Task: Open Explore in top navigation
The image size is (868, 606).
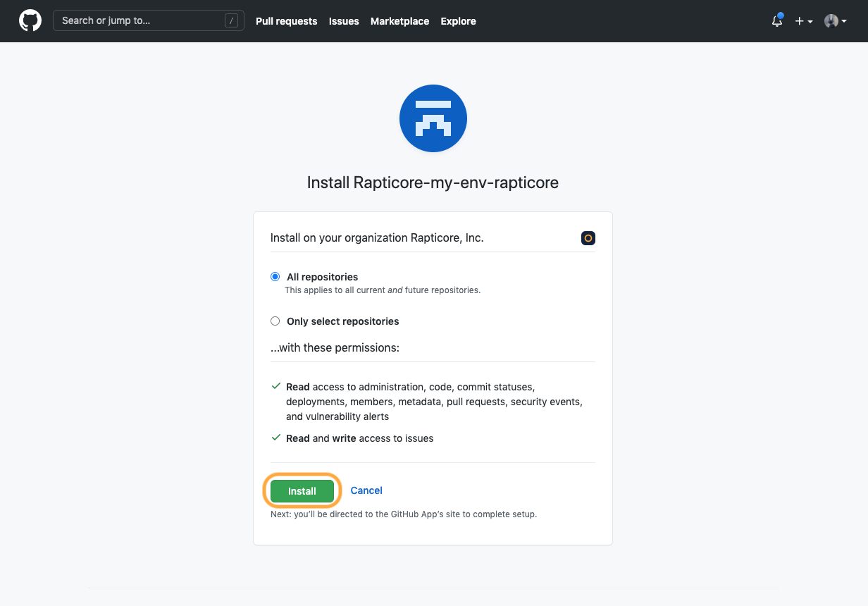Action: point(458,21)
